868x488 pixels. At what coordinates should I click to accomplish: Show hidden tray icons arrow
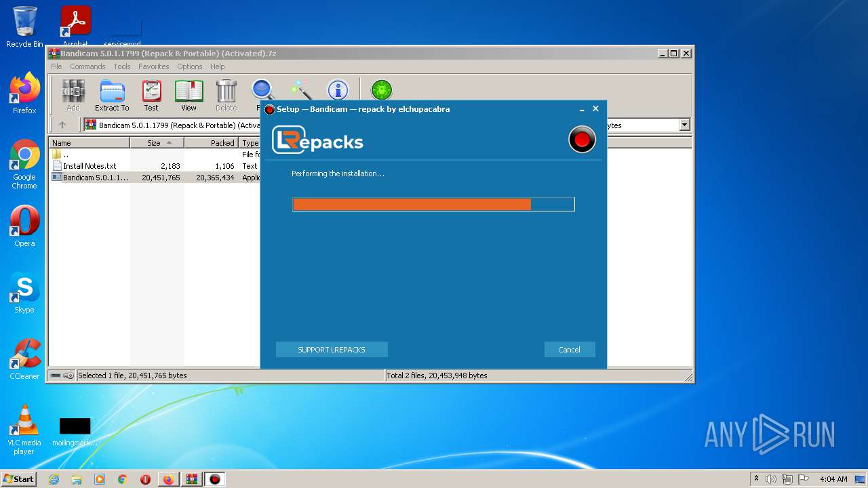click(x=756, y=479)
